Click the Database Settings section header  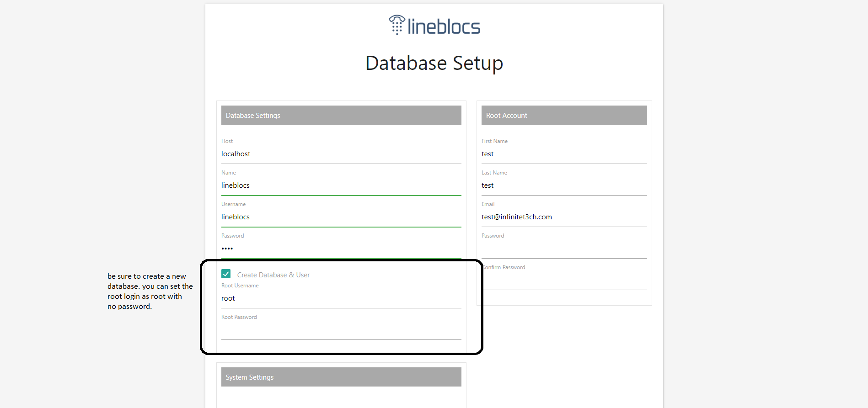click(341, 115)
